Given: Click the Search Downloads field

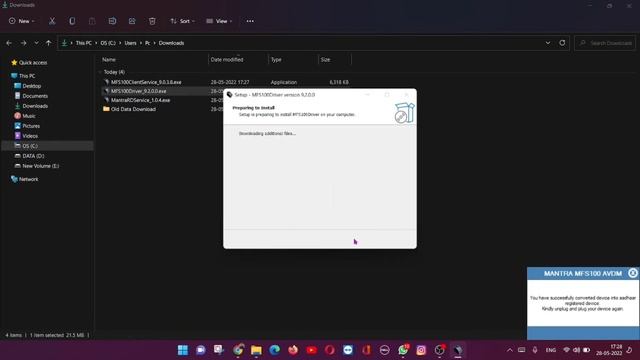Looking at the screenshot, I should 606,43.
